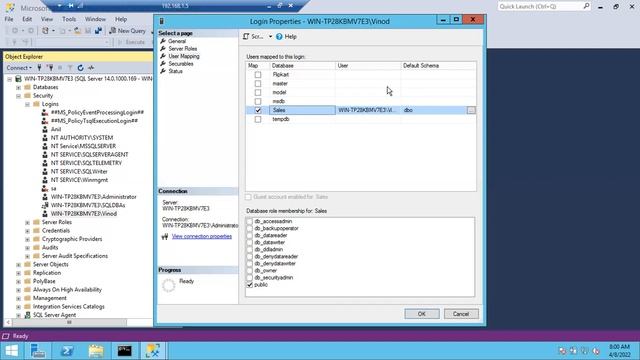This screenshot has height=360, width=640.
Task: Open the Edit menu
Action: [x=27, y=19]
